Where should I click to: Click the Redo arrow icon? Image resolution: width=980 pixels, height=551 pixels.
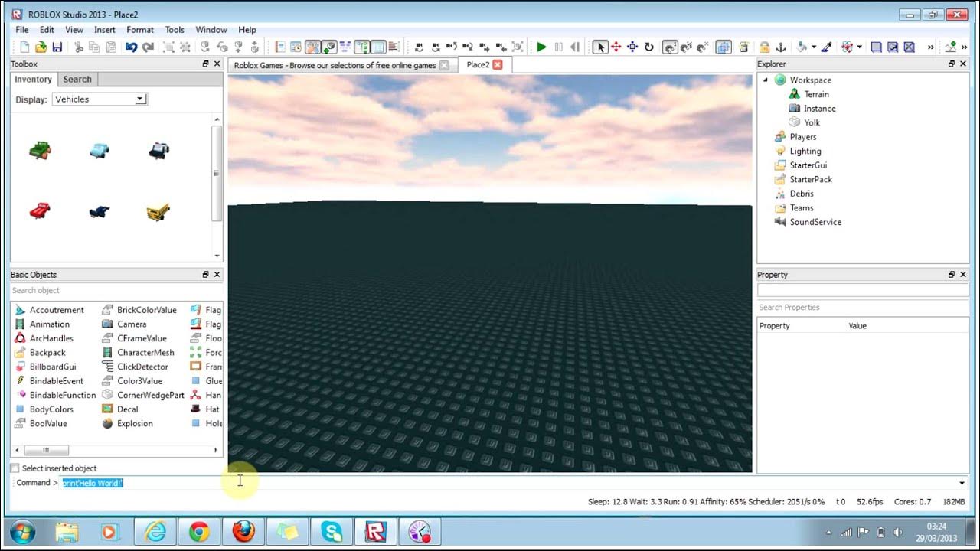tap(148, 47)
